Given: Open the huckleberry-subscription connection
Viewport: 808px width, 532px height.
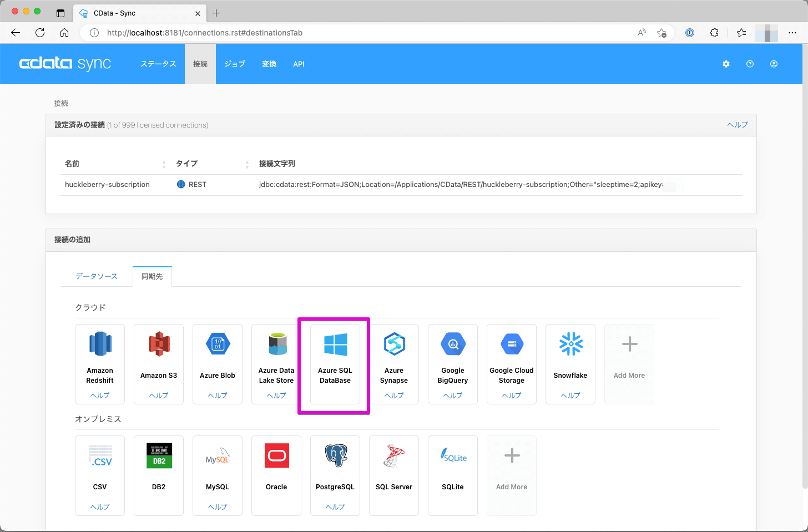Looking at the screenshot, I should [107, 185].
